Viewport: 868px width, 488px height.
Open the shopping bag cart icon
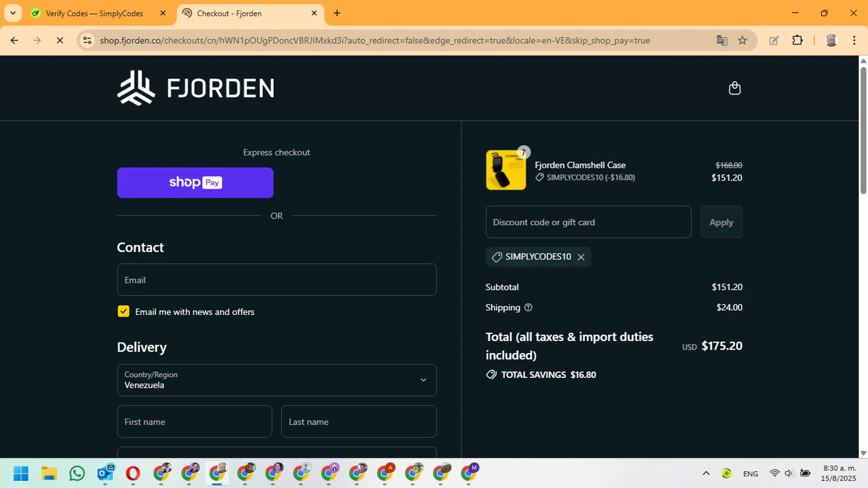point(734,88)
